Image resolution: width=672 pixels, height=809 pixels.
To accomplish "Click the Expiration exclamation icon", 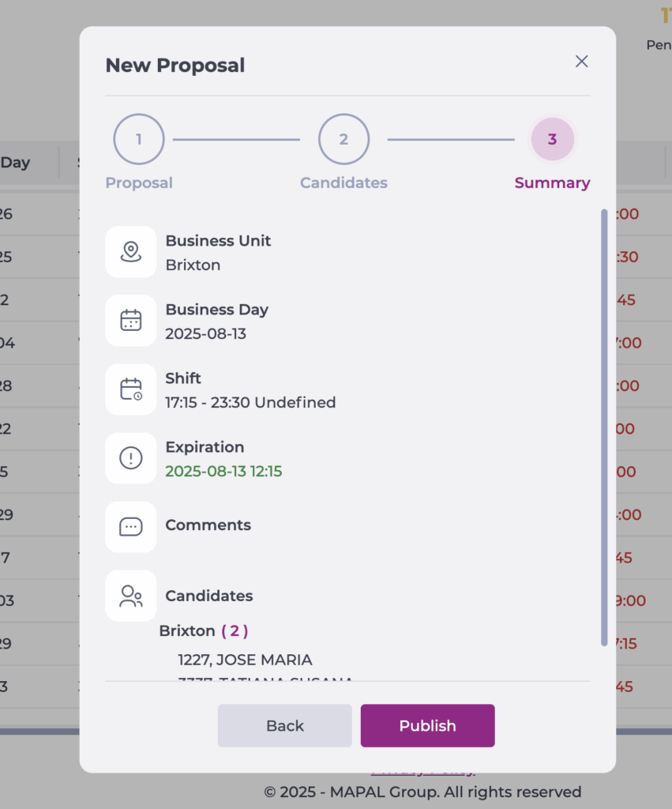I will tap(130, 458).
